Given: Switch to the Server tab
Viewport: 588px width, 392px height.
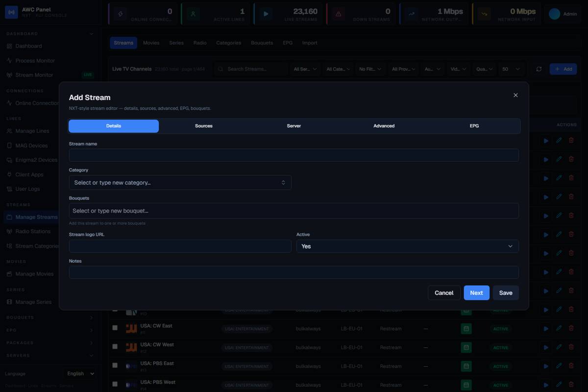Looking at the screenshot, I should 294,126.
